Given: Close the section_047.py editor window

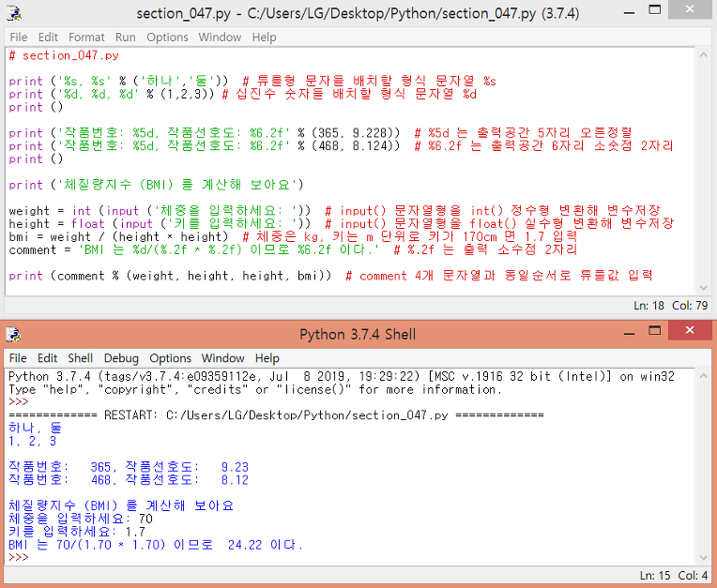Looking at the screenshot, I should coord(690,9).
